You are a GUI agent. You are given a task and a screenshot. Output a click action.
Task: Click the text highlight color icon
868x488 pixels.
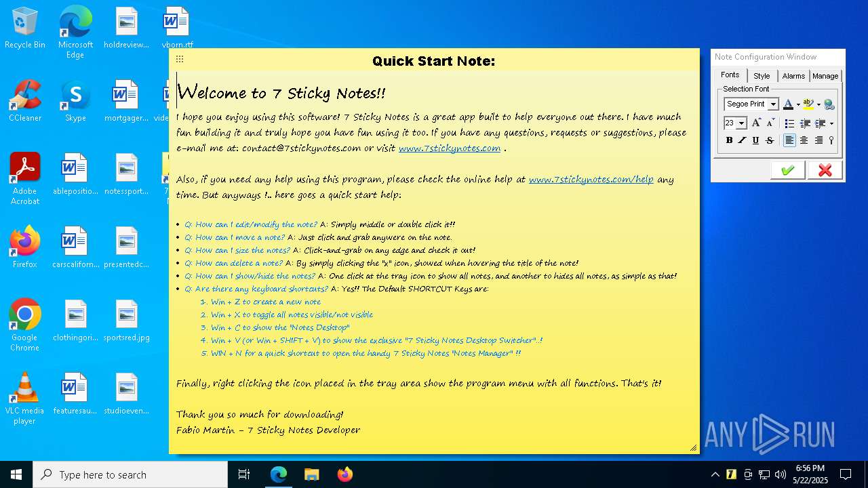[808, 104]
